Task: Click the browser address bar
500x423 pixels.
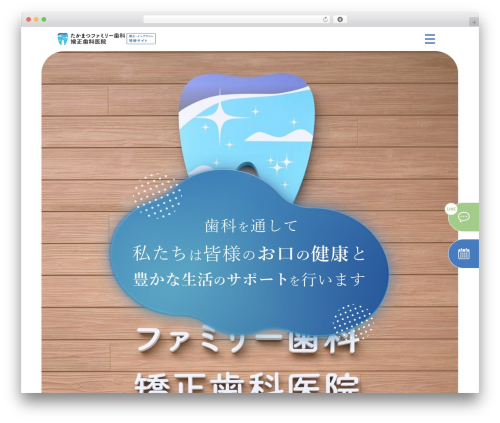Action: (237, 20)
